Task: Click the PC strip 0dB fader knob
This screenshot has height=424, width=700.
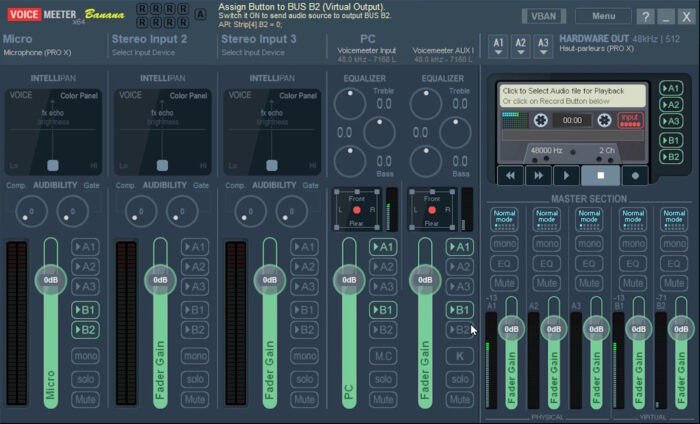Action: pos(349,280)
